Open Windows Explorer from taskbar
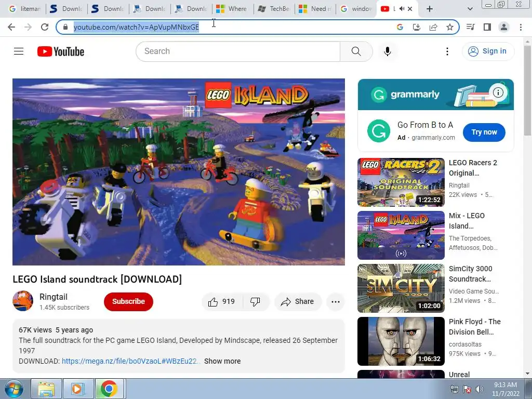This screenshot has height=399, width=532. [x=46, y=389]
